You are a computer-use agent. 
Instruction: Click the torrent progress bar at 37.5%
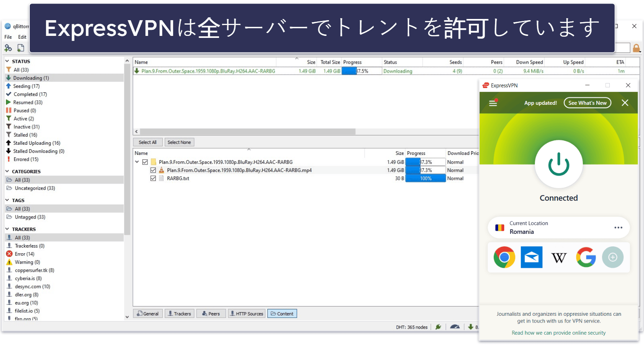point(362,71)
